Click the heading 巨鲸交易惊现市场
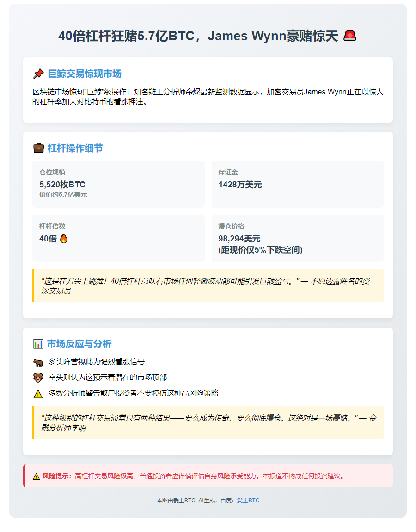The height and width of the screenshot is (532, 416). [85, 74]
